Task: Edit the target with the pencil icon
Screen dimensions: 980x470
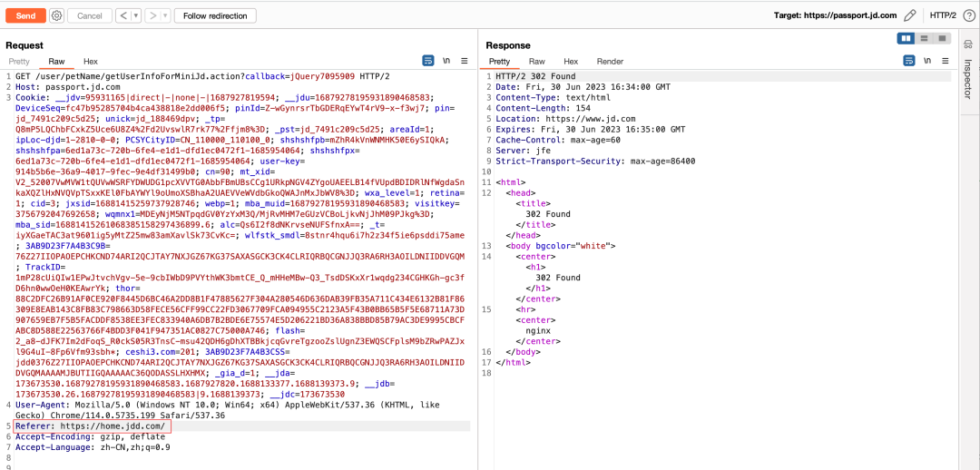Action: click(x=910, y=15)
